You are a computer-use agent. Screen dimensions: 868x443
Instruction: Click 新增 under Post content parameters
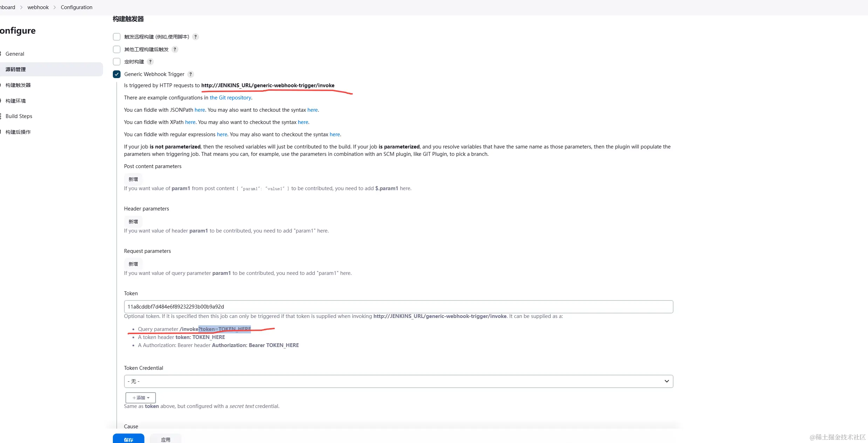133,179
